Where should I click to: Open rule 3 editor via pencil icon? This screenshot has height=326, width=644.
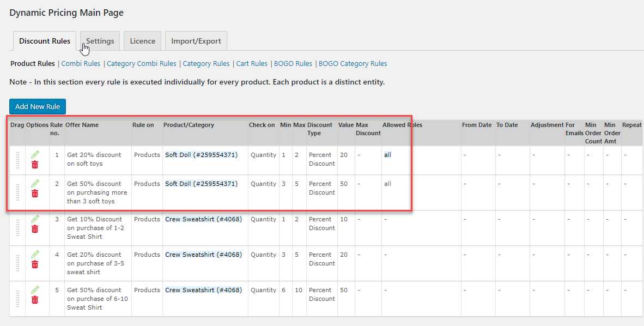pyautogui.click(x=35, y=219)
